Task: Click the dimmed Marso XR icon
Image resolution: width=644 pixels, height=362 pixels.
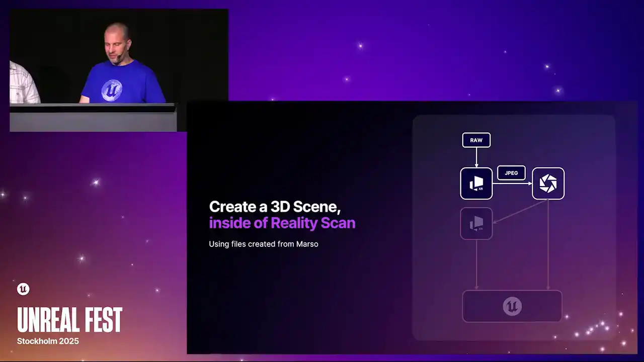Action: pyautogui.click(x=476, y=224)
